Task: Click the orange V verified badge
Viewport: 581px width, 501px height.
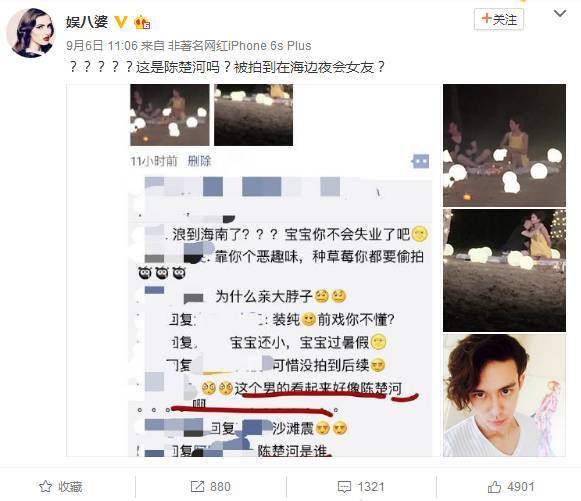Action: pyautogui.click(x=121, y=22)
